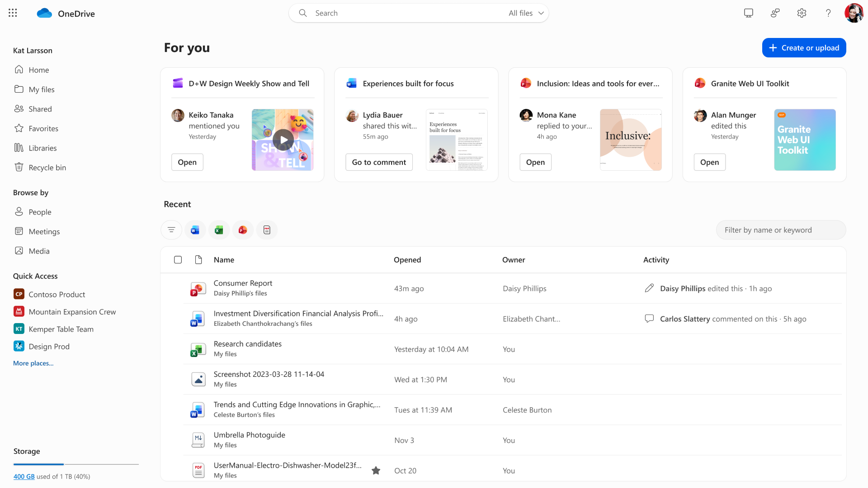
Task: Click the 400 GB storage link
Action: click(24, 476)
